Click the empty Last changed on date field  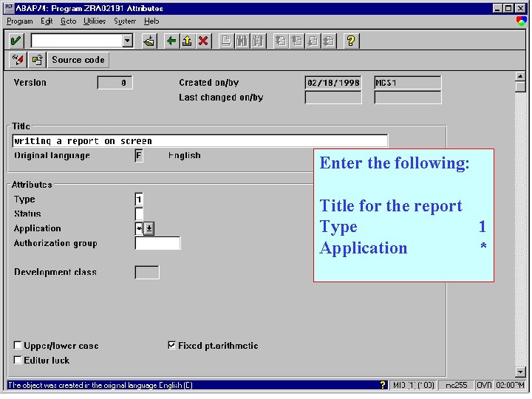[x=333, y=98]
